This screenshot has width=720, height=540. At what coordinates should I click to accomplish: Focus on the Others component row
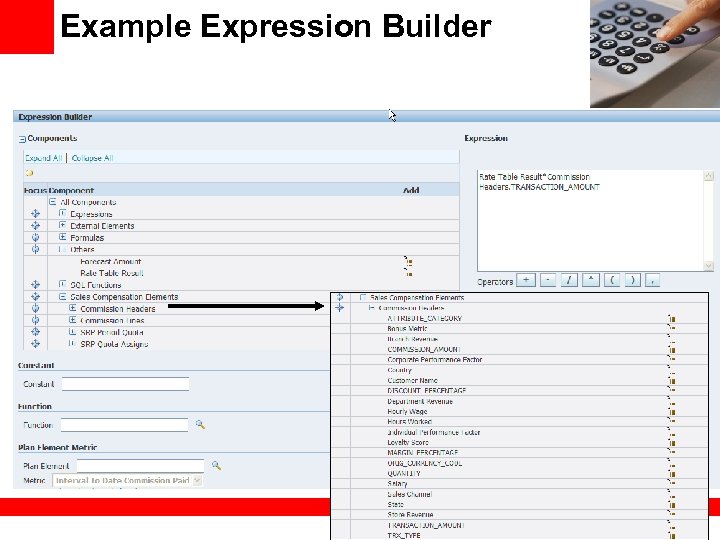(35, 249)
